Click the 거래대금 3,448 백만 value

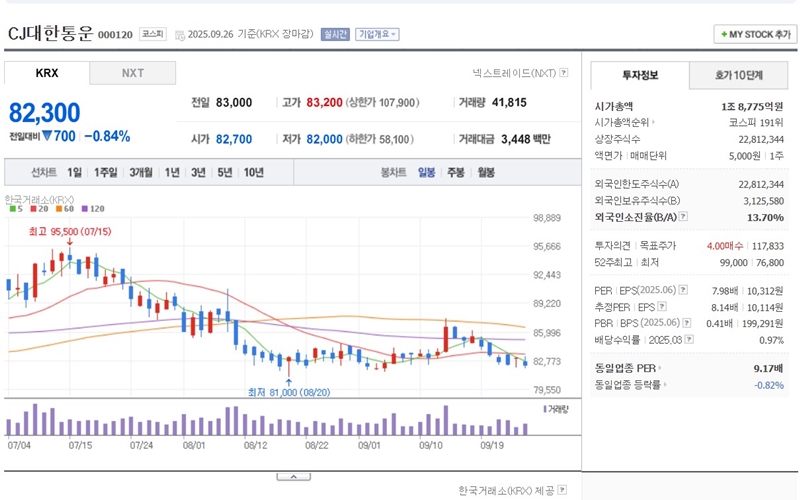coord(526,139)
